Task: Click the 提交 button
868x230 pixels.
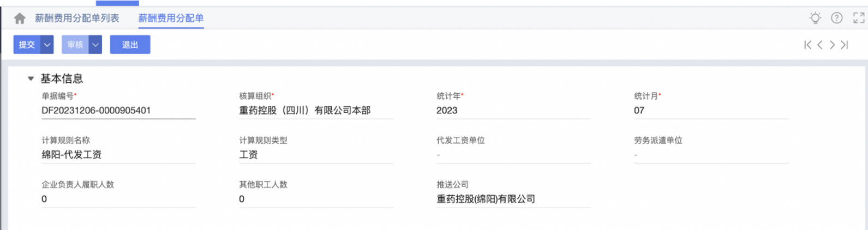Action: 27,45
